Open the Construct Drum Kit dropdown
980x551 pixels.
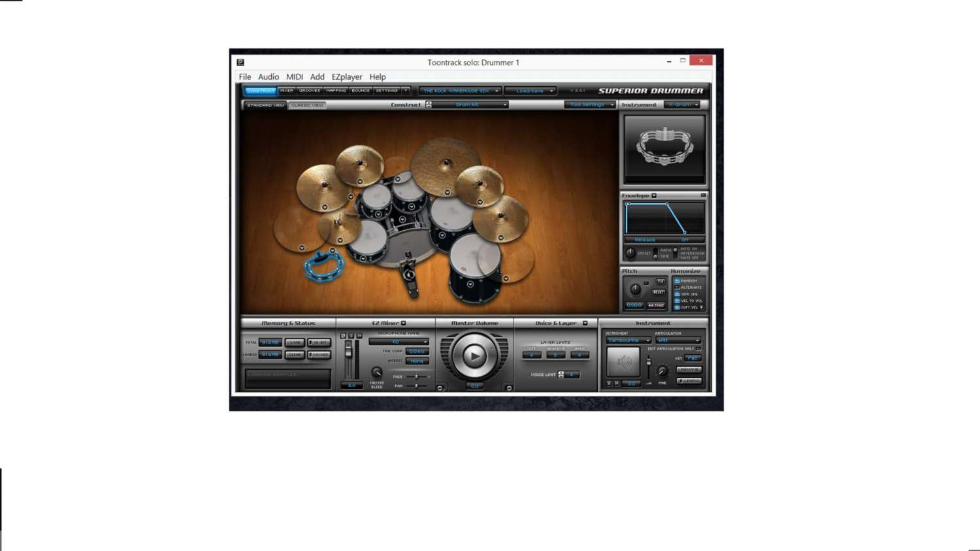(470, 105)
